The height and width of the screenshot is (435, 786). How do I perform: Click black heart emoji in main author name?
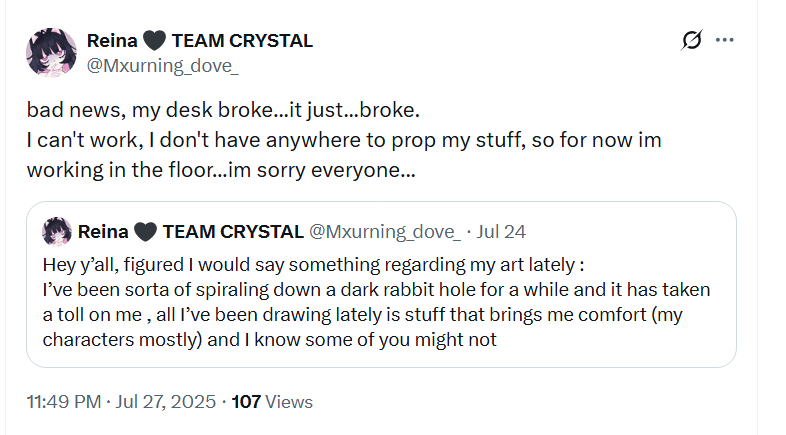(153, 42)
